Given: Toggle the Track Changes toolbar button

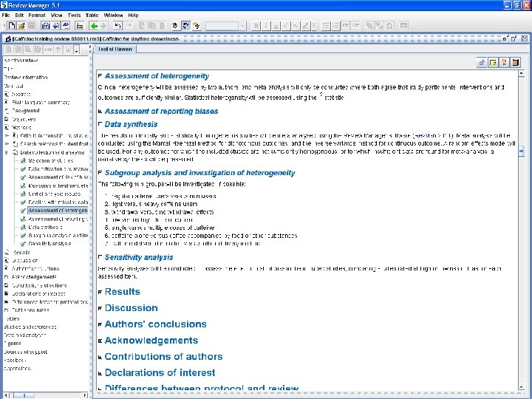Looking at the screenshot, I should (x=185, y=26).
